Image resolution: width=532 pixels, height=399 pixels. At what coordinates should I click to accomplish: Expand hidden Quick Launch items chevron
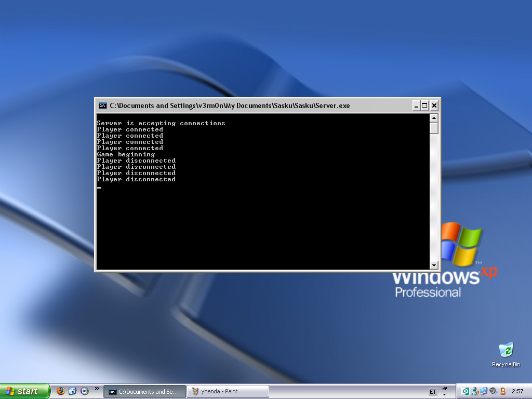tap(97, 389)
